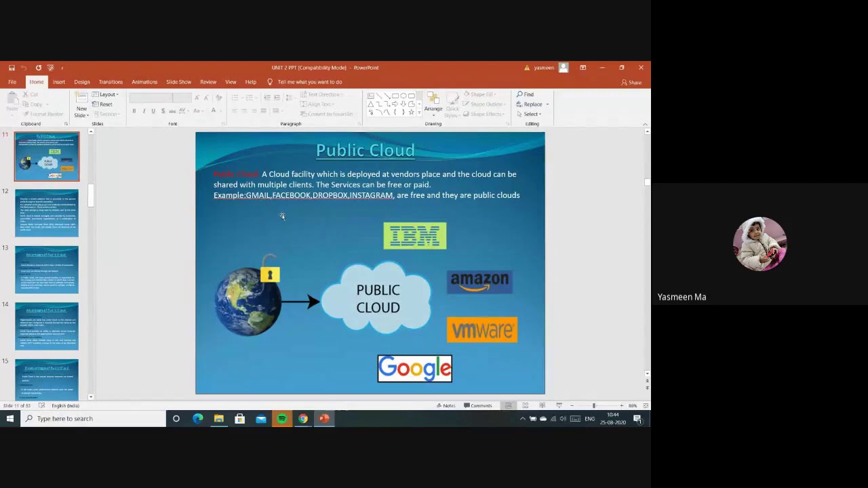Click the Ribbon Display Options icon

tap(583, 68)
